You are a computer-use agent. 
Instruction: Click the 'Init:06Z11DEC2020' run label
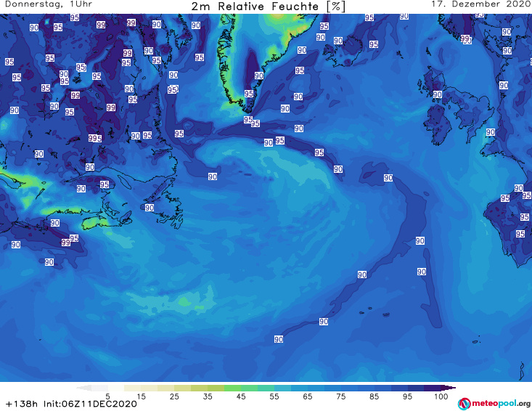point(90,404)
